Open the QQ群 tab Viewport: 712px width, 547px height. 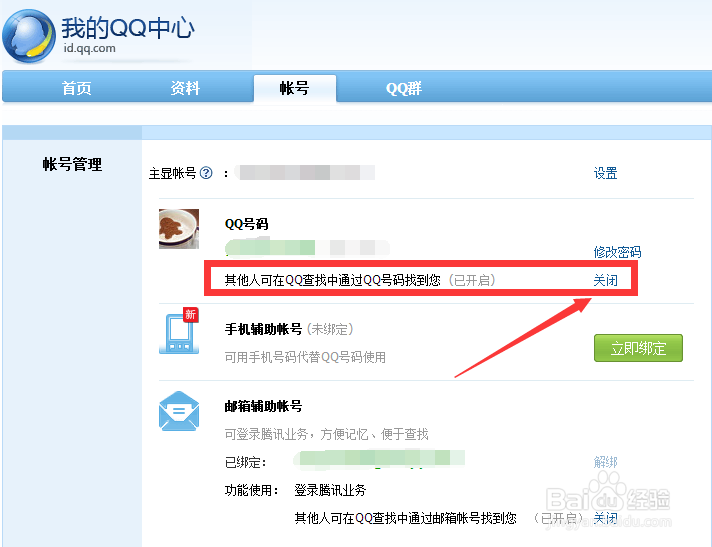pos(404,88)
